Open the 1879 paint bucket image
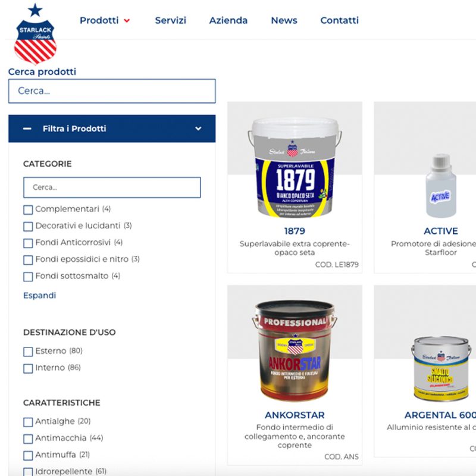476x476 pixels. pyautogui.click(x=295, y=167)
